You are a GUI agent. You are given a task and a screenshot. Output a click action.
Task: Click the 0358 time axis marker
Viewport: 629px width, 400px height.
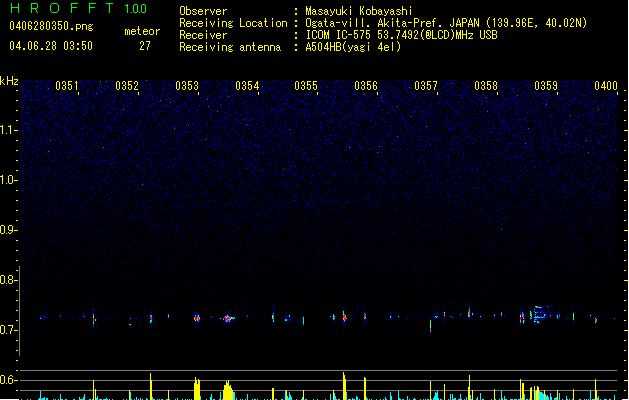486,86
